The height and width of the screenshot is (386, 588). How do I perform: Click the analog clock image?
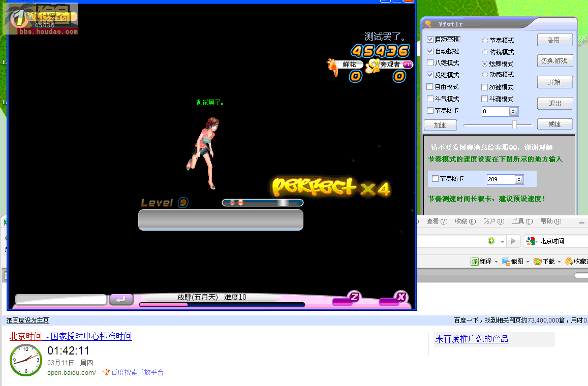pos(26,360)
